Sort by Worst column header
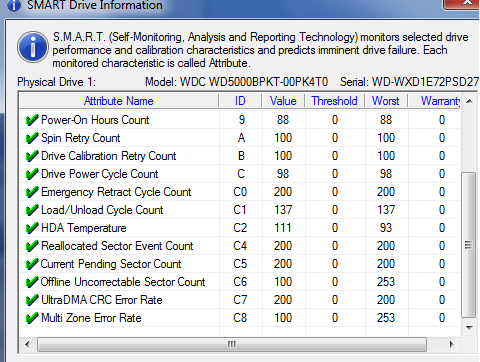The width and height of the screenshot is (480, 362). [386, 101]
